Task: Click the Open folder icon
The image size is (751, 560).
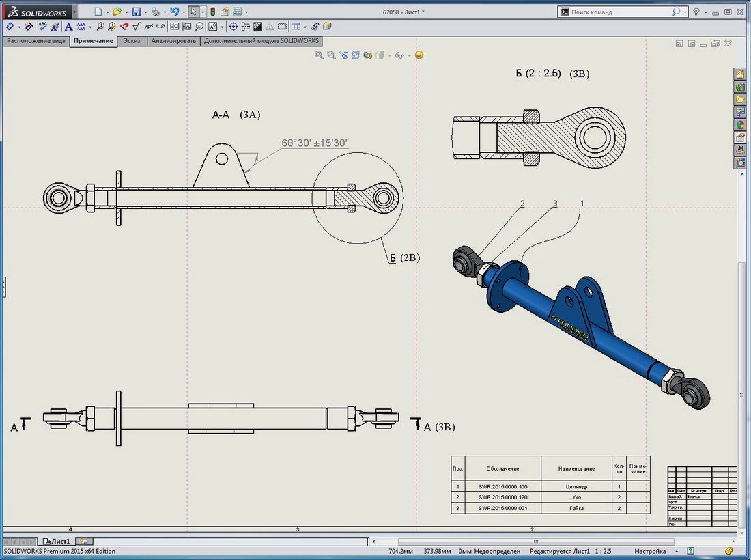Action: click(117, 12)
